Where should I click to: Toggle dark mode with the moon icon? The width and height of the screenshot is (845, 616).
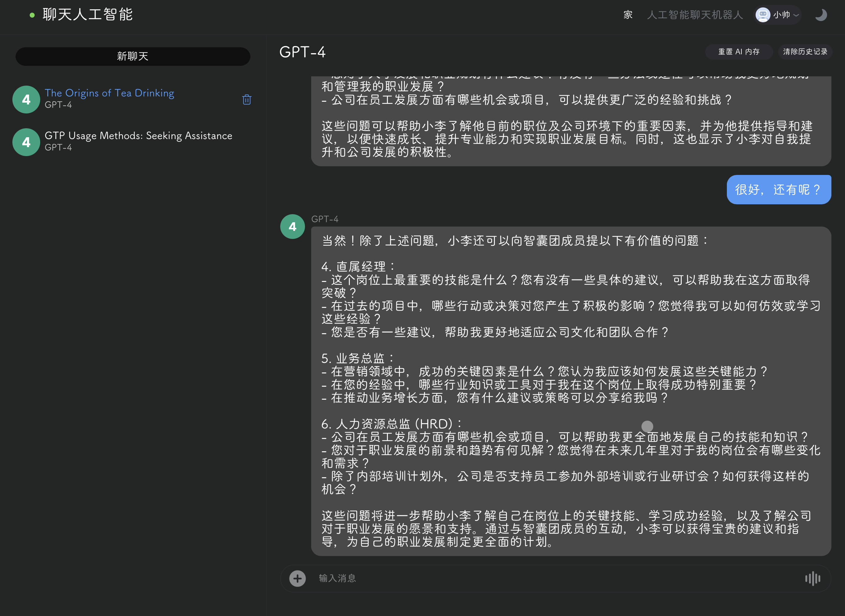821,15
